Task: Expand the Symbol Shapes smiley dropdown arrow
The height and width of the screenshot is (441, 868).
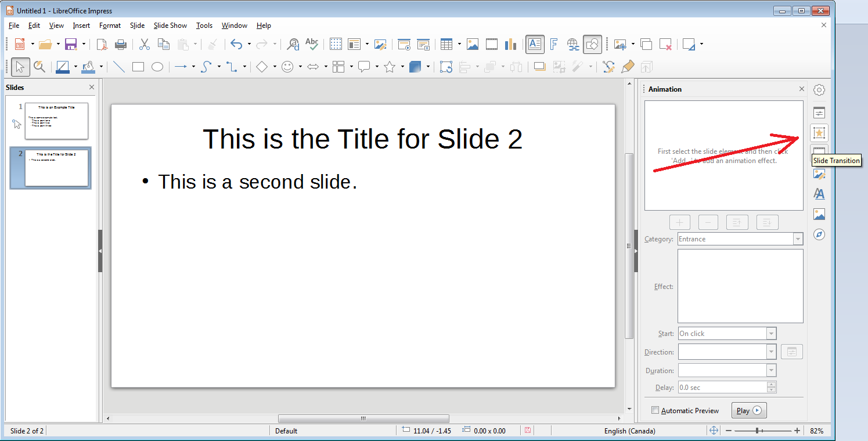Action: [x=300, y=67]
